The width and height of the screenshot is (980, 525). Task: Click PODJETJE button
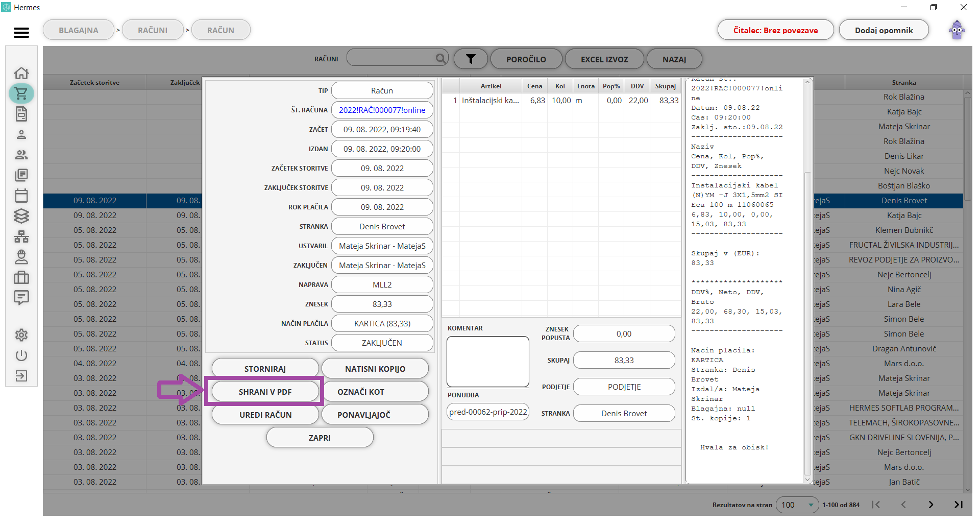(624, 387)
